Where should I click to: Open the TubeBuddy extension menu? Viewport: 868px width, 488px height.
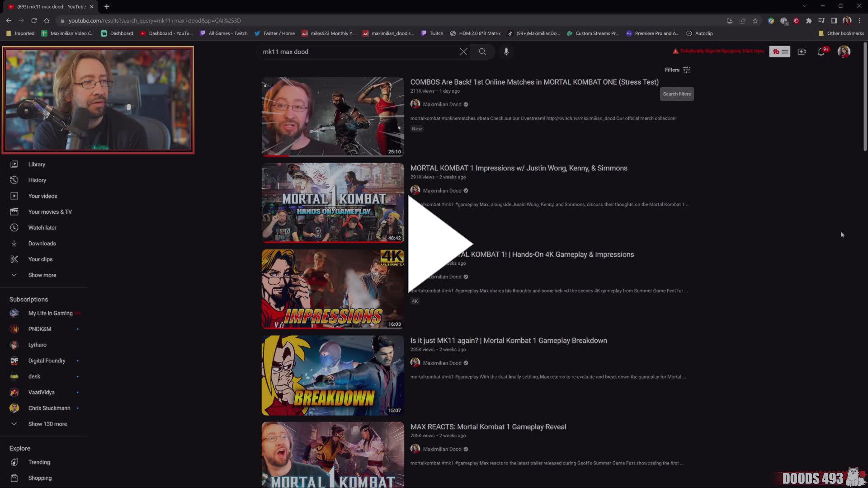pos(780,52)
